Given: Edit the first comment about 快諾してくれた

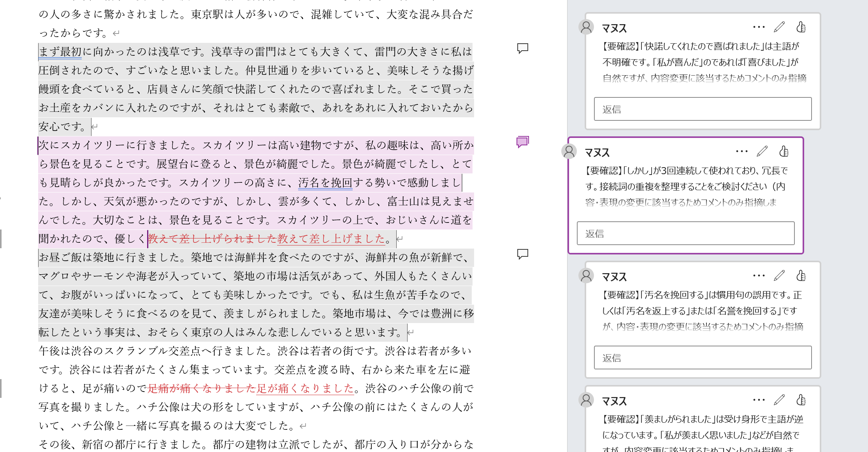Looking at the screenshot, I should 779,27.
